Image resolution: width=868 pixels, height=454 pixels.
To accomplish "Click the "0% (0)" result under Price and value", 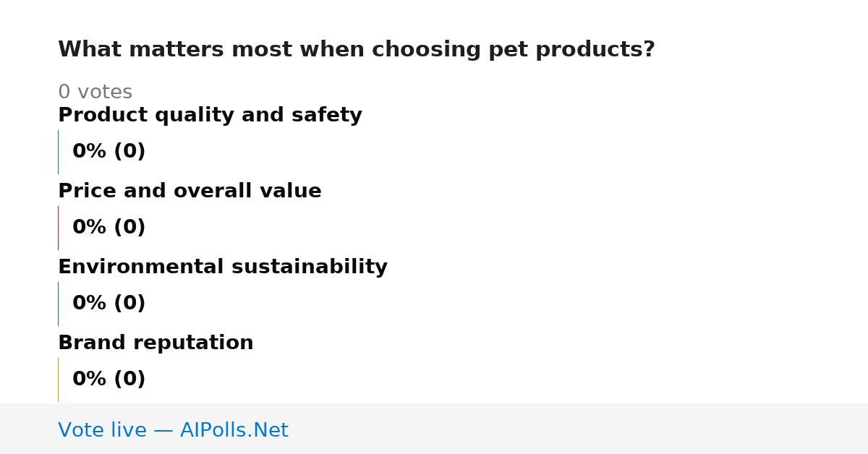I will tap(109, 228).
